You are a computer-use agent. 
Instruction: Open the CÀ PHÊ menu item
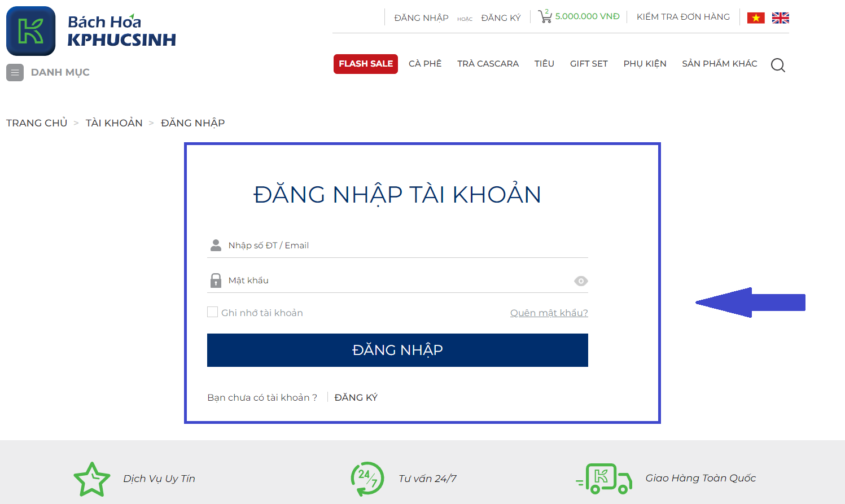[x=425, y=64]
